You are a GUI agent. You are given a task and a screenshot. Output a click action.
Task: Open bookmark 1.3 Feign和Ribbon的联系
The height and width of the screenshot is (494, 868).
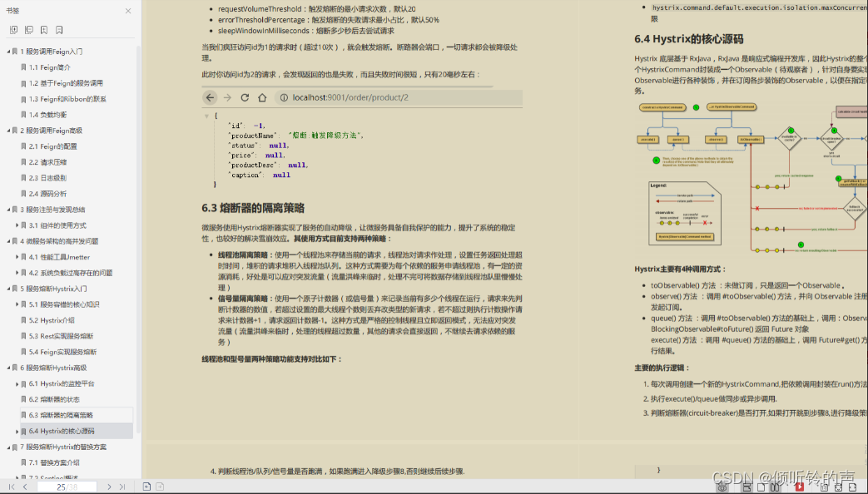click(67, 99)
